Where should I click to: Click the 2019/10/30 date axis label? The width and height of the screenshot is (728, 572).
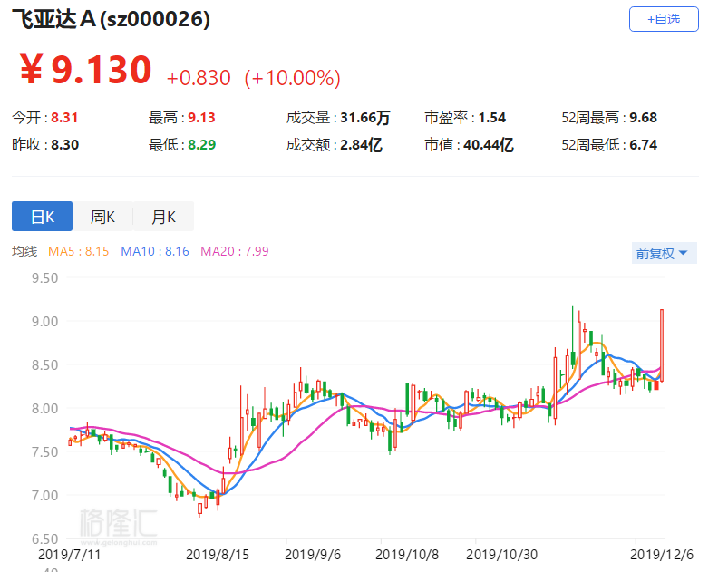point(501,555)
